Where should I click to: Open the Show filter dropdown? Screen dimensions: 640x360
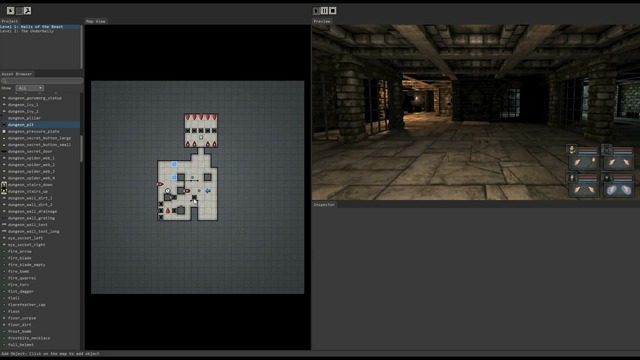(x=29, y=88)
